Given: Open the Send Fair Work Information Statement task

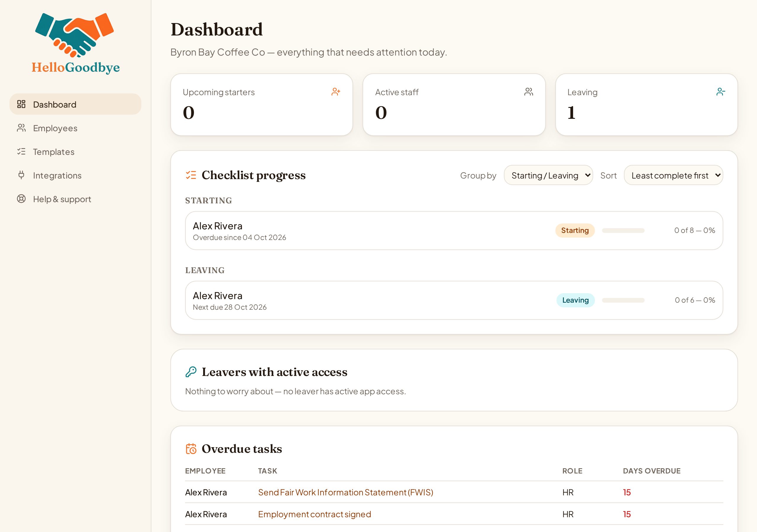Looking at the screenshot, I should [346, 492].
